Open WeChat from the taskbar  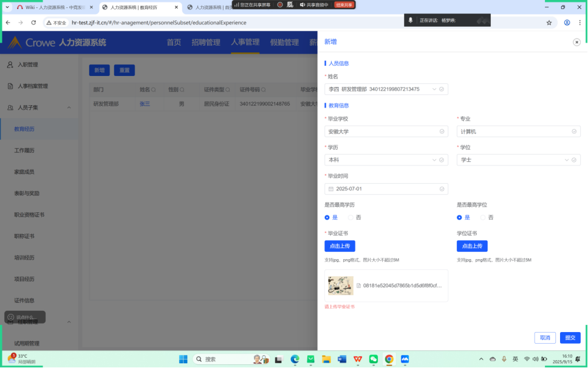coord(374,359)
